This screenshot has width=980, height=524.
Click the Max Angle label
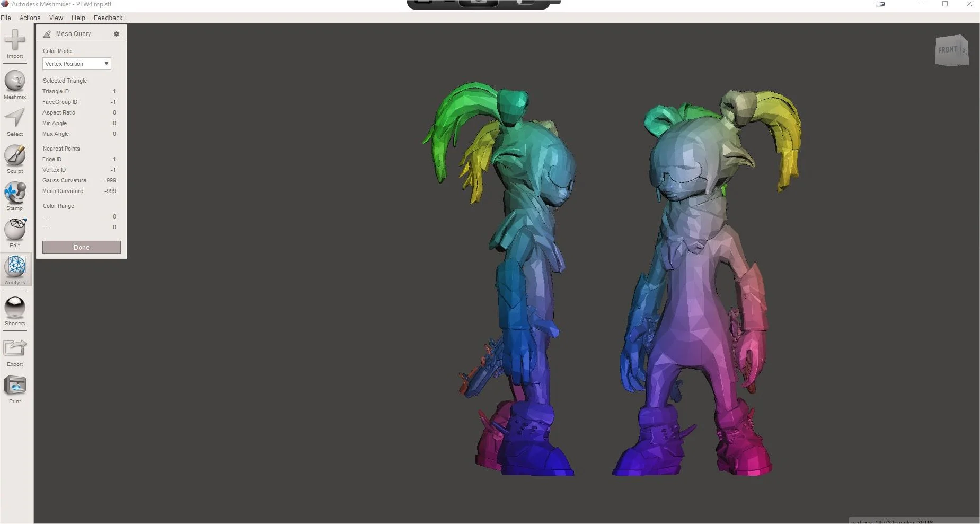(56, 134)
